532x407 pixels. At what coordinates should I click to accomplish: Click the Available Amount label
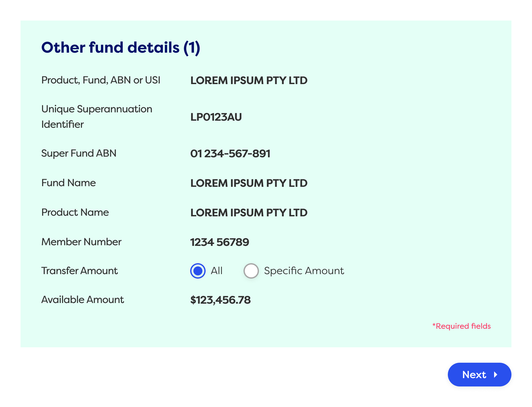[x=82, y=299]
